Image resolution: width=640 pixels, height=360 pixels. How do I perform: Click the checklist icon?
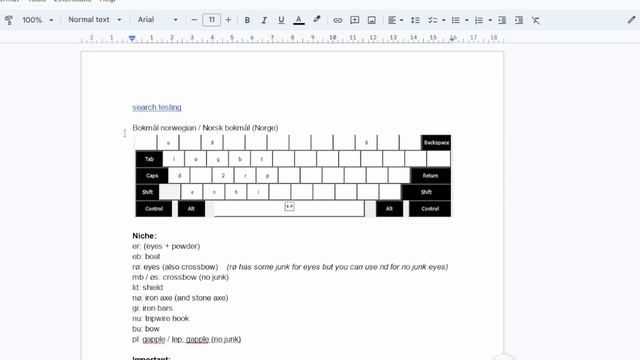click(432, 20)
